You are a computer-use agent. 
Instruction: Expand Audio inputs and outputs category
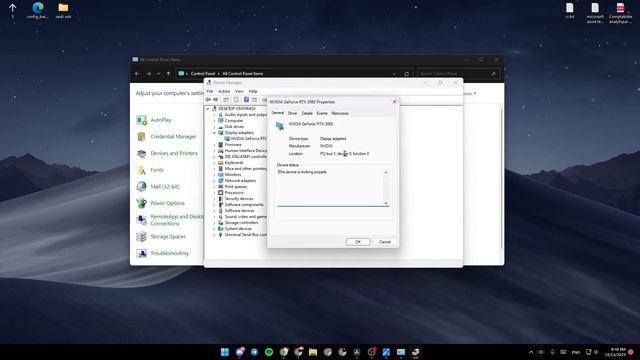(214, 115)
